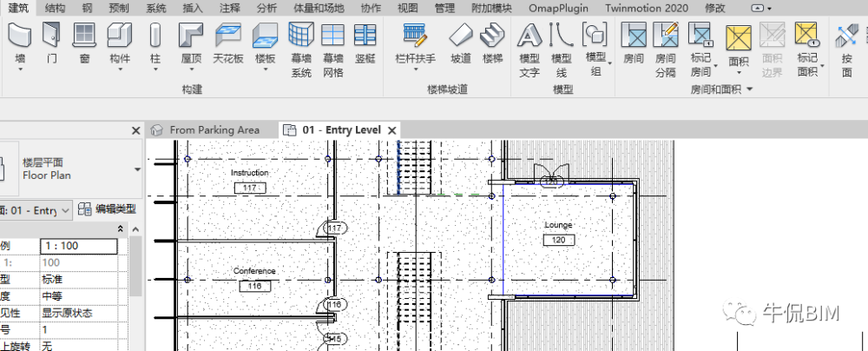The height and width of the screenshot is (351, 868).
Task: Click the door tag 117
Action: [335, 228]
